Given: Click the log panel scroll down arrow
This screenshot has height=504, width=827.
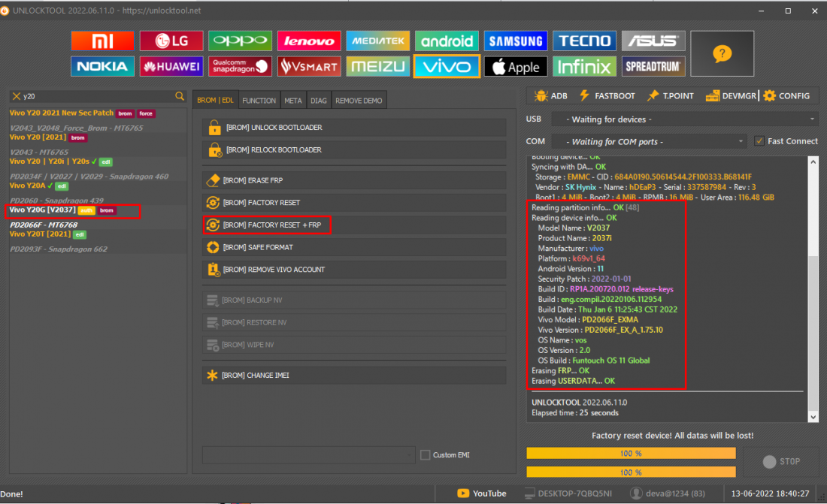Looking at the screenshot, I should point(813,416).
